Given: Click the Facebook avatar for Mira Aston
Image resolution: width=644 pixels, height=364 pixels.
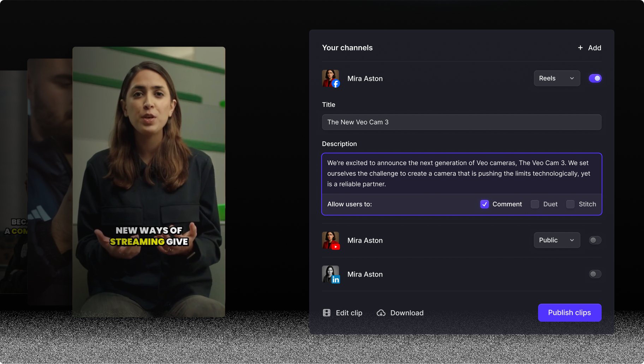Looking at the screenshot, I should [x=330, y=78].
